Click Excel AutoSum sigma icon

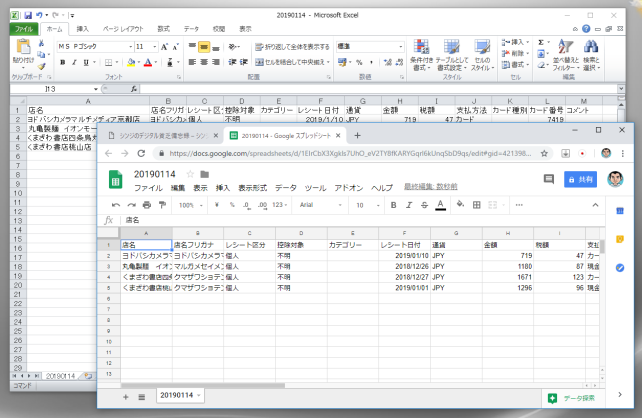tap(541, 42)
